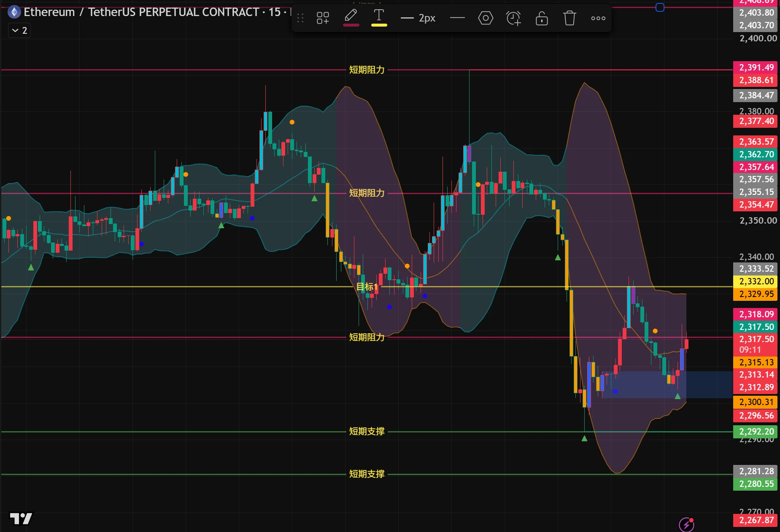Click the orange 2,329.95 price label

[x=756, y=294]
